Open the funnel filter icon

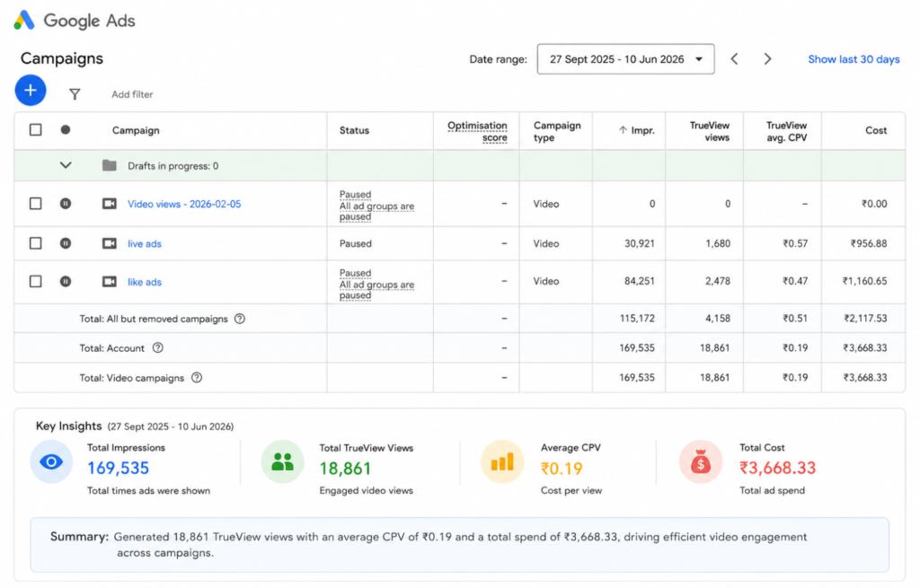click(x=75, y=94)
